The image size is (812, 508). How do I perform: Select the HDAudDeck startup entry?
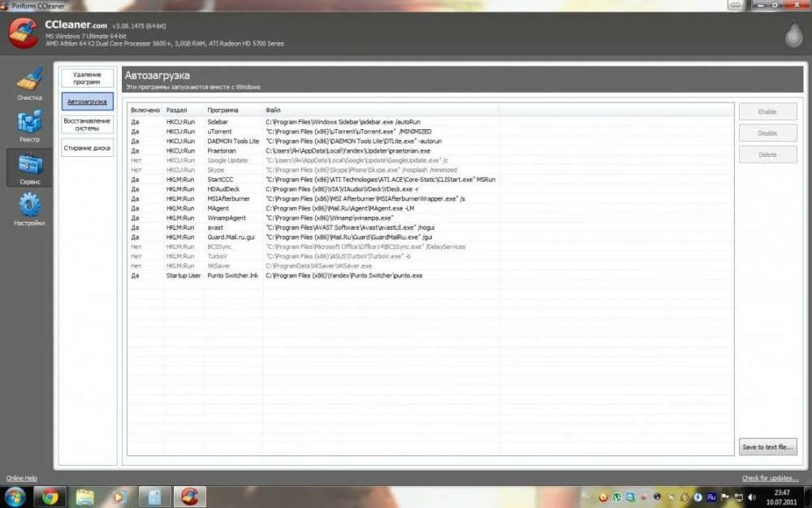[x=431, y=189]
